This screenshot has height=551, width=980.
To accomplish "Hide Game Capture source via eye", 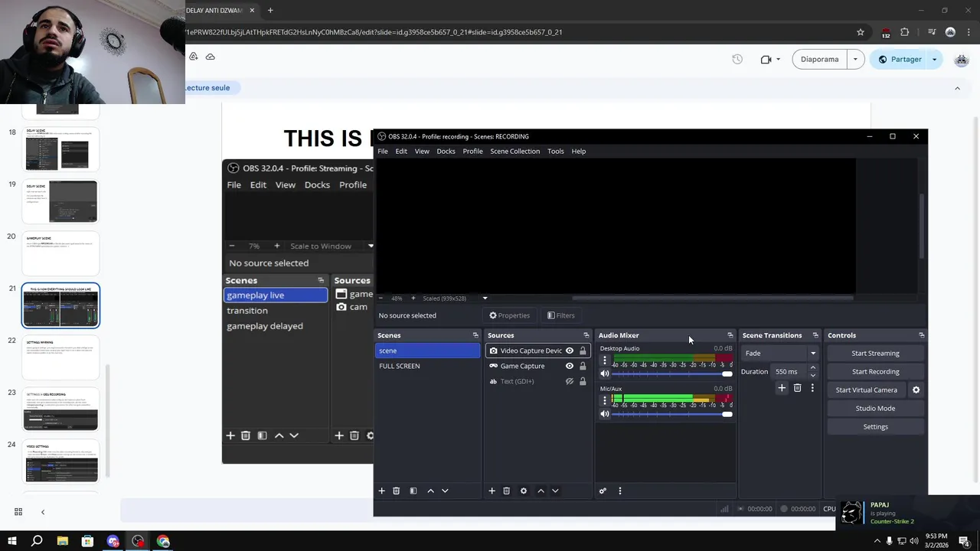I will point(570,366).
